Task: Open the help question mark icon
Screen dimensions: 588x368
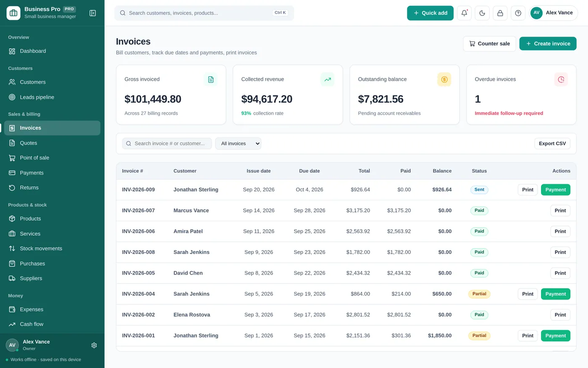Action: pyautogui.click(x=518, y=13)
